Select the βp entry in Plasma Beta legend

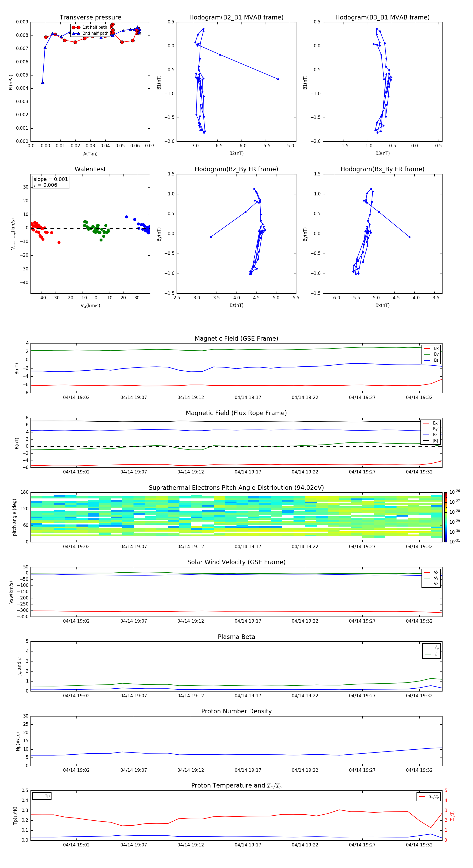pyautogui.click(x=431, y=647)
